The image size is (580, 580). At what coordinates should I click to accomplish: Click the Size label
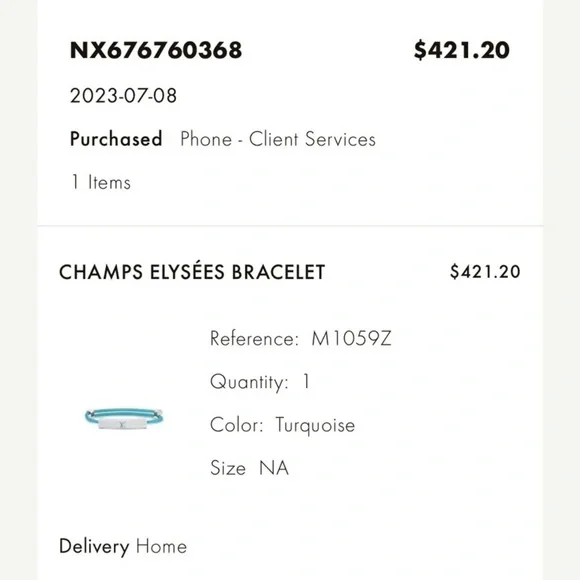pyautogui.click(x=228, y=468)
